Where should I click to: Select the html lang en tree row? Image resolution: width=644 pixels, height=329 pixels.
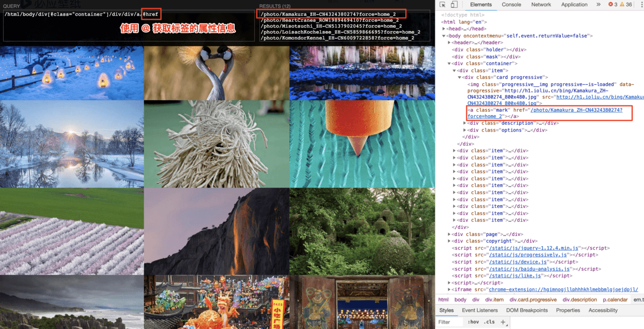pyautogui.click(x=464, y=22)
